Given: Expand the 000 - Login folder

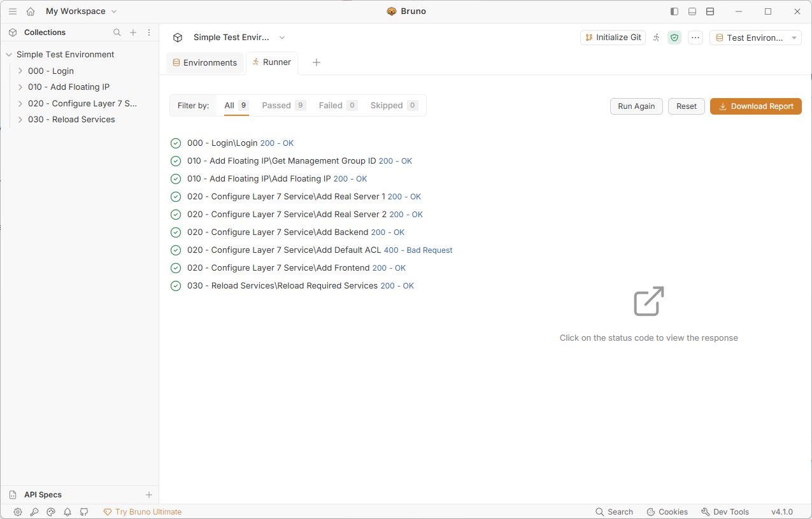Looking at the screenshot, I should 20,71.
